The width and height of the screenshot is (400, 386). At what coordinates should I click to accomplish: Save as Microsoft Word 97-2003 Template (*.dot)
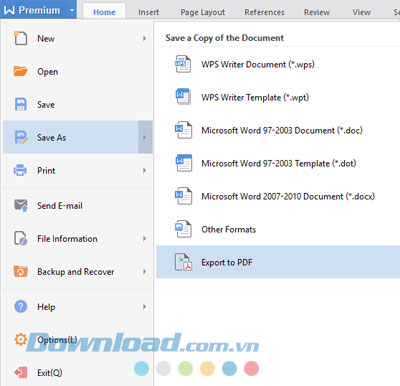pyautogui.click(x=278, y=163)
